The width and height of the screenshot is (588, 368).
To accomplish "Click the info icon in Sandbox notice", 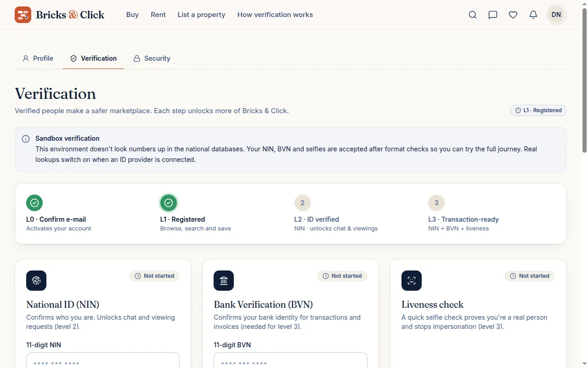I will point(26,139).
